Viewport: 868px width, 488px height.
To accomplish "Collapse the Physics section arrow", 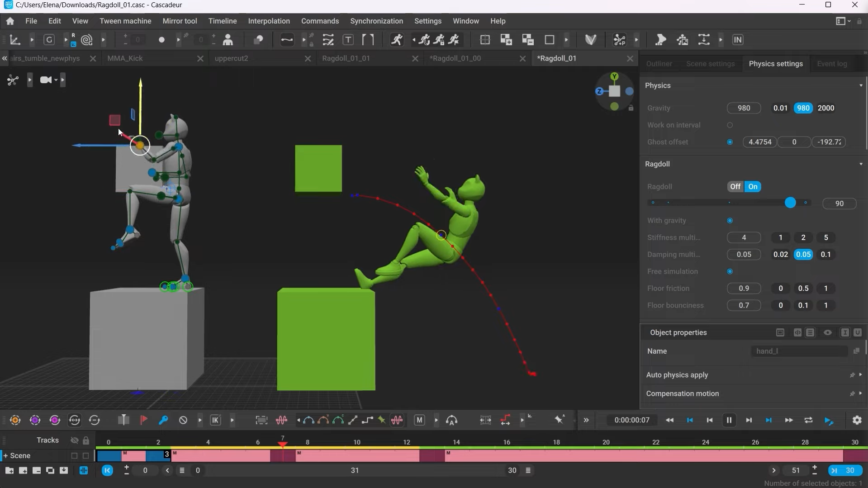I will tap(861, 85).
